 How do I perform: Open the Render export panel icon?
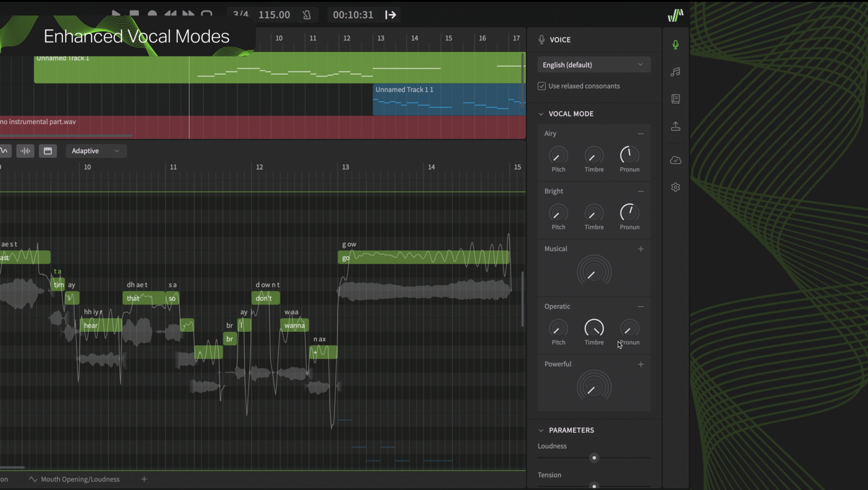pos(675,126)
